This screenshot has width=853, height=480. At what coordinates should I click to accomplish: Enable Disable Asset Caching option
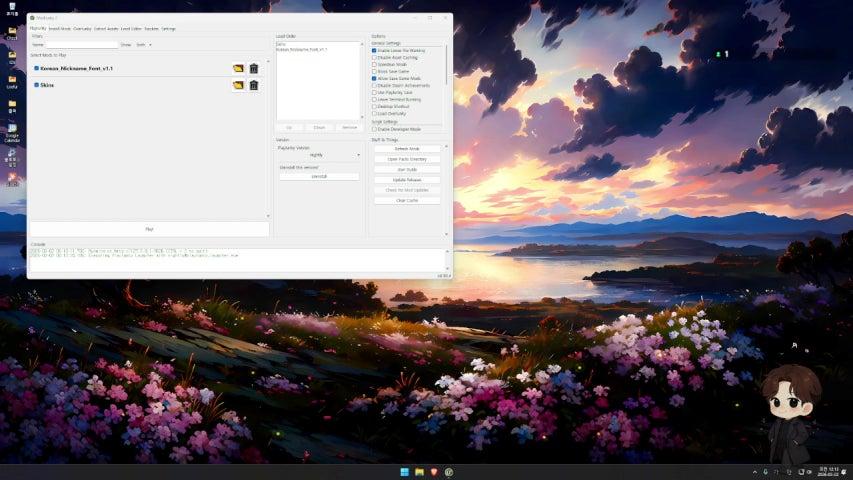(x=374, y=57)
